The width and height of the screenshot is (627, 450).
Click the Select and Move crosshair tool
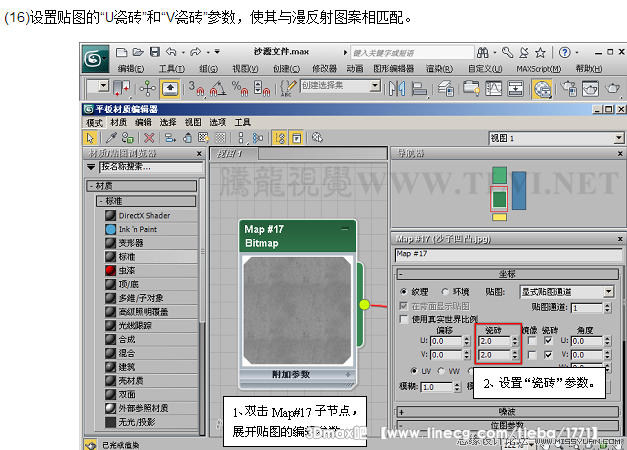coord(147,88)
